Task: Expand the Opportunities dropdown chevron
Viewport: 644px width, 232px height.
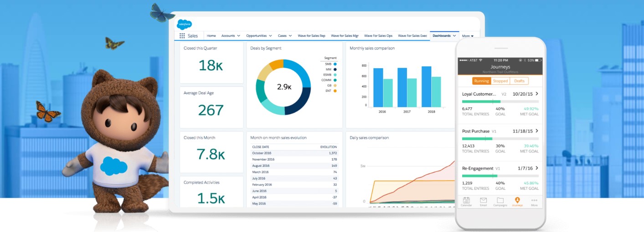Action: pos(270,35)
